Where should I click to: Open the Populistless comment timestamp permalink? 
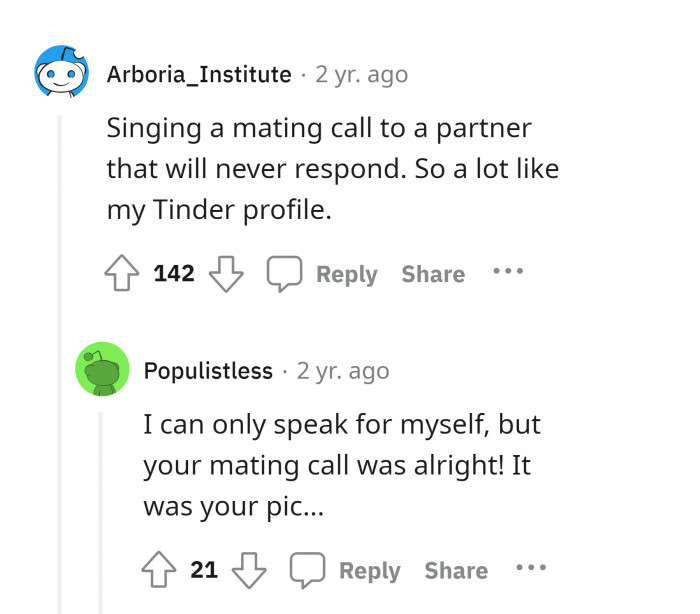click(x=343, y=371)
